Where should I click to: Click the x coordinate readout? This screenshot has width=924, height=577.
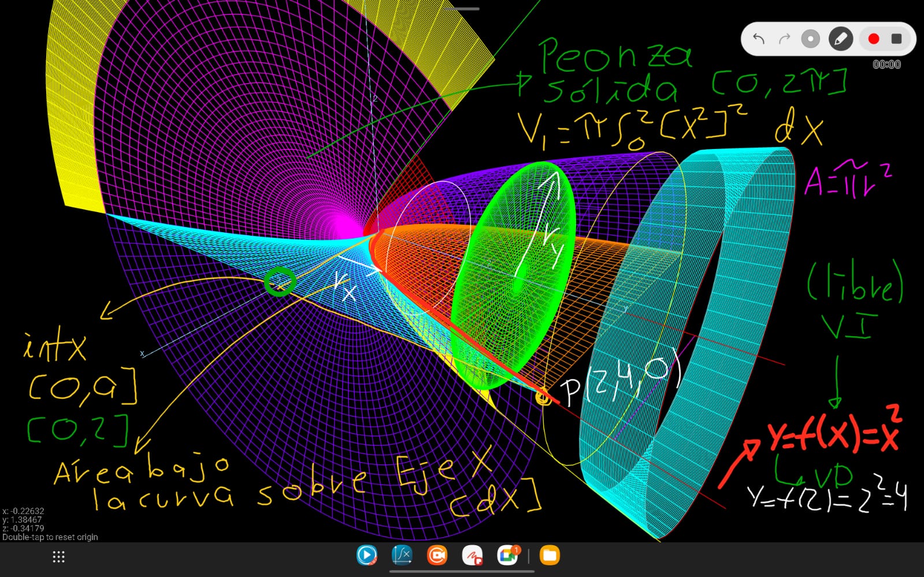coord(23,511)
